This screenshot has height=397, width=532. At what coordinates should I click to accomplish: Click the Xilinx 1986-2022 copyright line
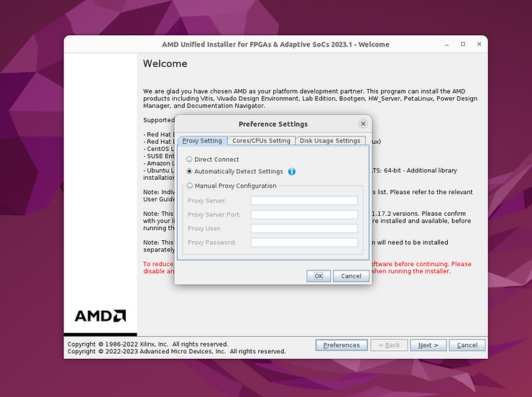coord(148,344)
